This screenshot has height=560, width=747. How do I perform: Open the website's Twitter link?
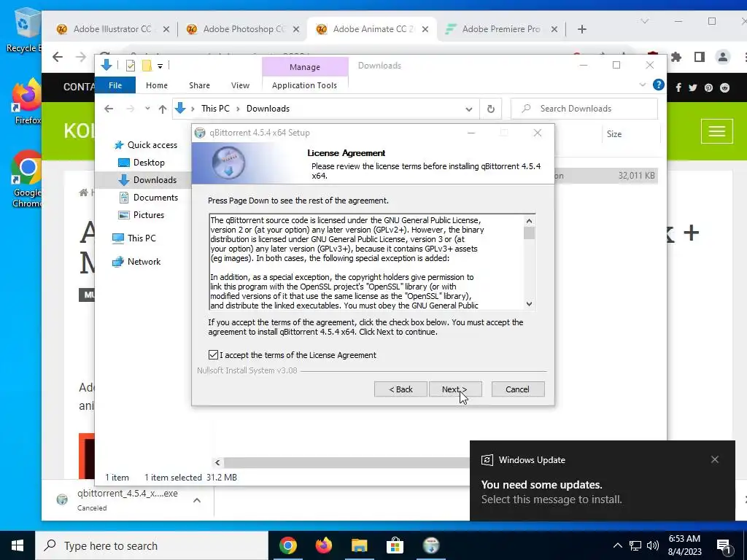(x=693, y=87)
